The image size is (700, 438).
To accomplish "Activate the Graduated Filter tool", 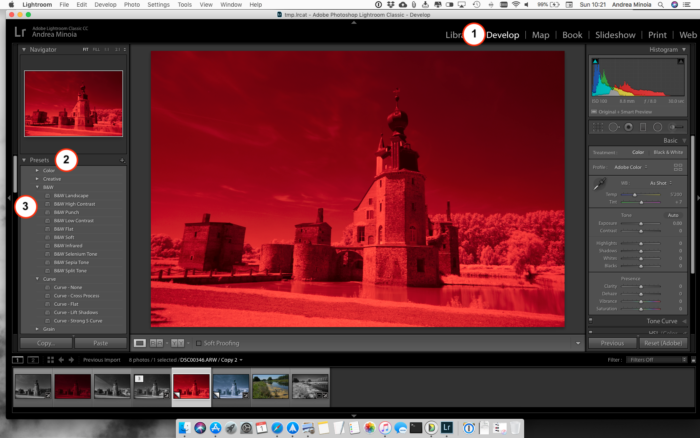I will [643, 127].
